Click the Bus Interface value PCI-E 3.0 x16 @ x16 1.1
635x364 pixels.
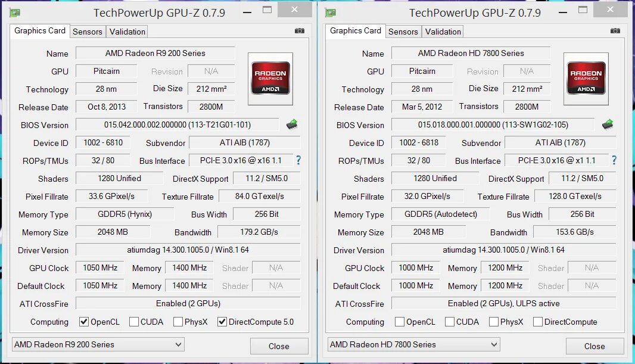(x=241, y=160)
